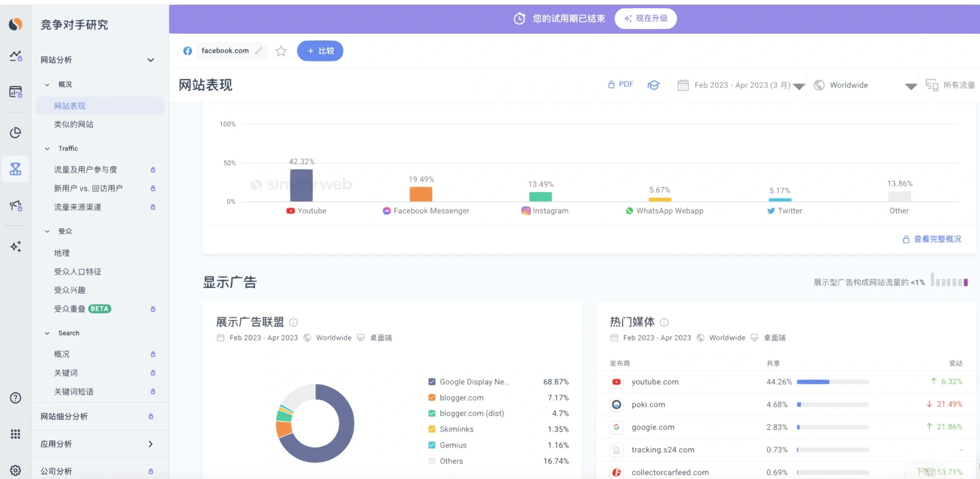Toggle the blogger.com checkbox
This screenshot has height=479, width=980.
432,398
